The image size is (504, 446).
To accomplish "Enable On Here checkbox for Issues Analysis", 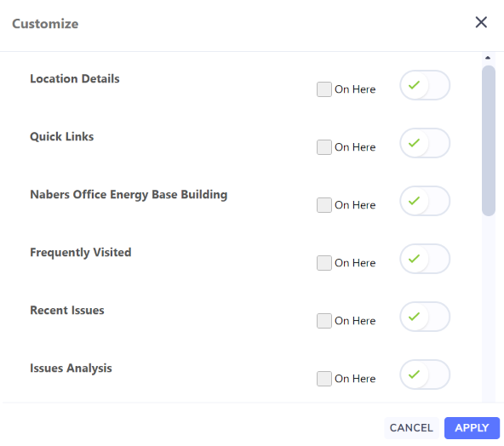I will (324, 379).
